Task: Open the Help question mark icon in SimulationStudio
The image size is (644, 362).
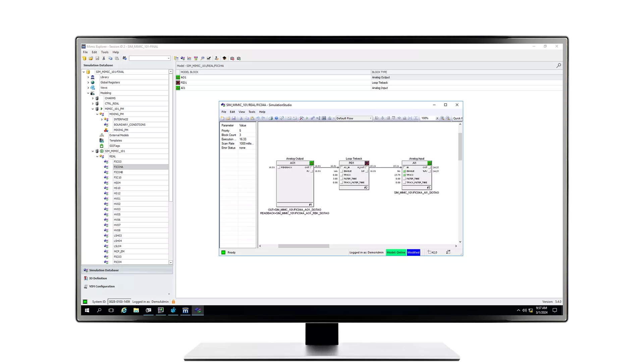Action: click(276, 118)
